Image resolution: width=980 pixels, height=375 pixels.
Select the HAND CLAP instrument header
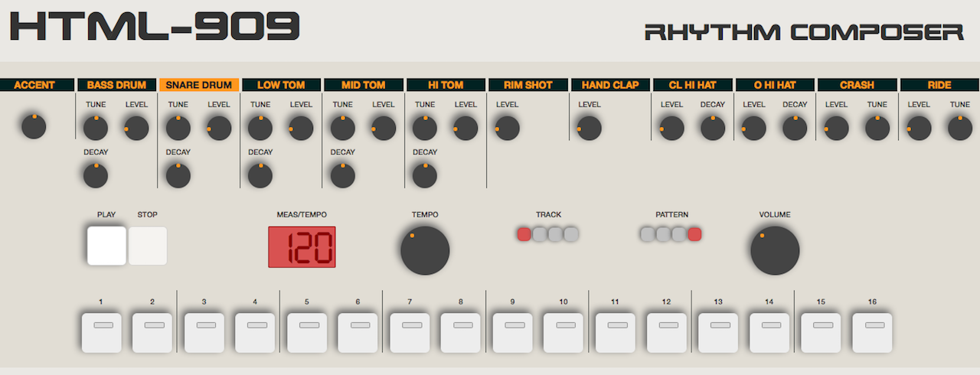610,85
